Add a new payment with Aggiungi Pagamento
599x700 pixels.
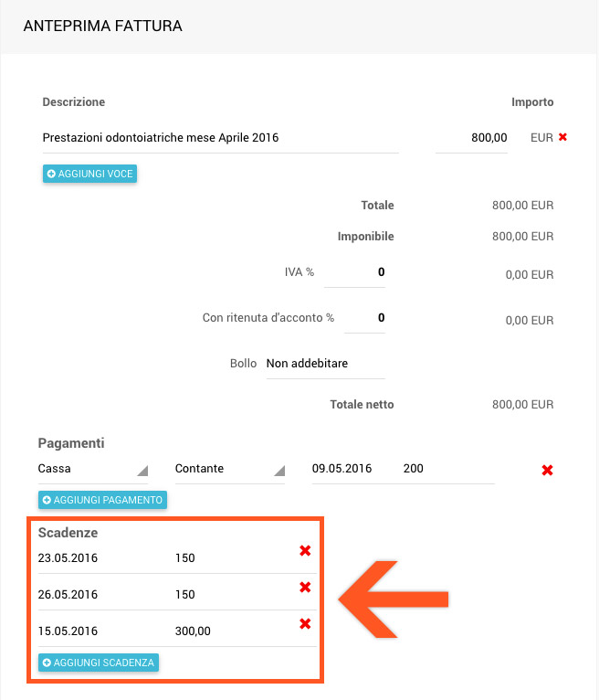point(102,500)
